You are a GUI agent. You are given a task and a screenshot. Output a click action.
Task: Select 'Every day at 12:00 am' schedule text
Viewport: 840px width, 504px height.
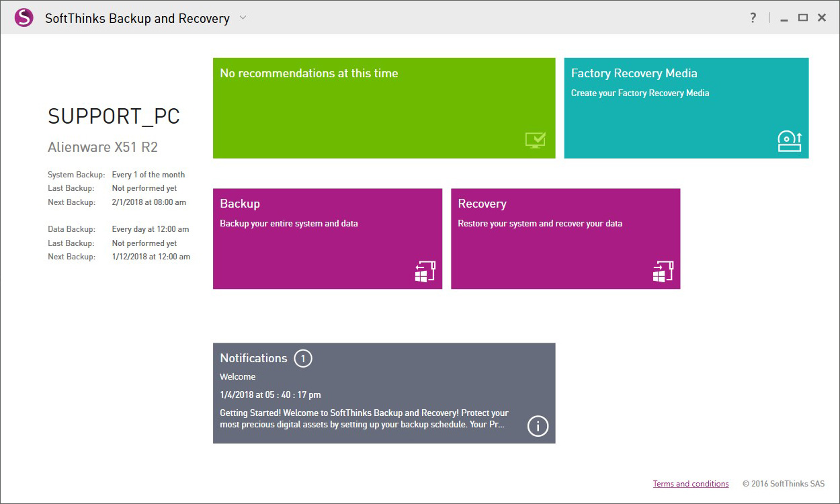pos(151,229)
